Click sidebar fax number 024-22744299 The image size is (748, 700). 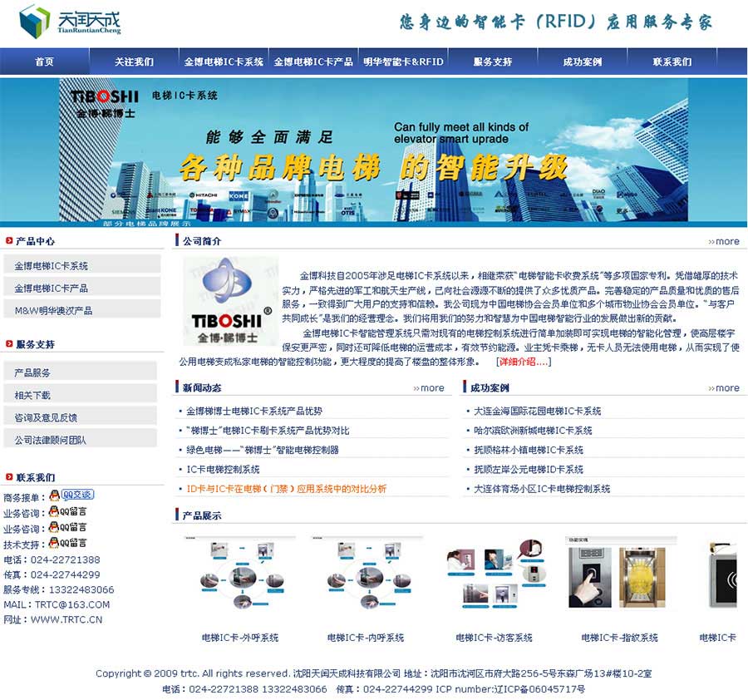(66, 574)
